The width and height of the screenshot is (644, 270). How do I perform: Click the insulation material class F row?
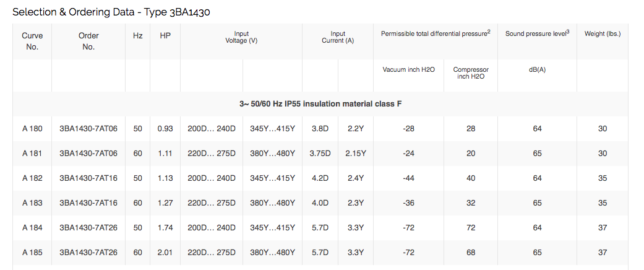point(320,103)
